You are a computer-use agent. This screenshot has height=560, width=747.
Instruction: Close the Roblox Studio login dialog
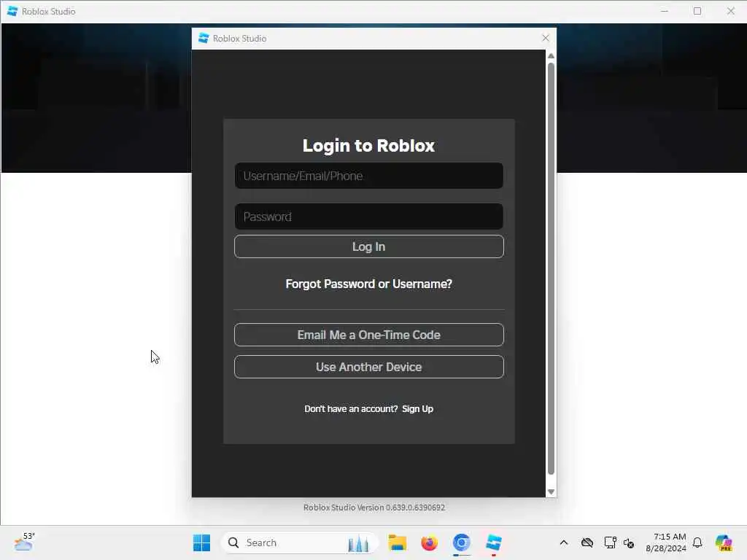coord(546,38)
